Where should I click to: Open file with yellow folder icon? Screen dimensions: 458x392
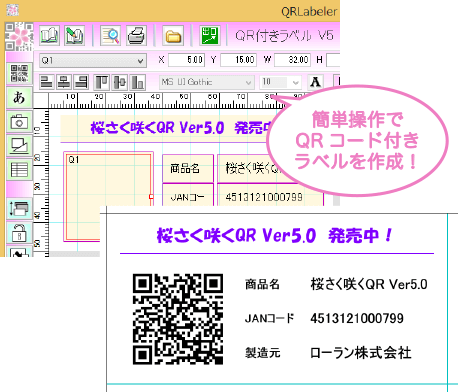[x=173, y=35]
